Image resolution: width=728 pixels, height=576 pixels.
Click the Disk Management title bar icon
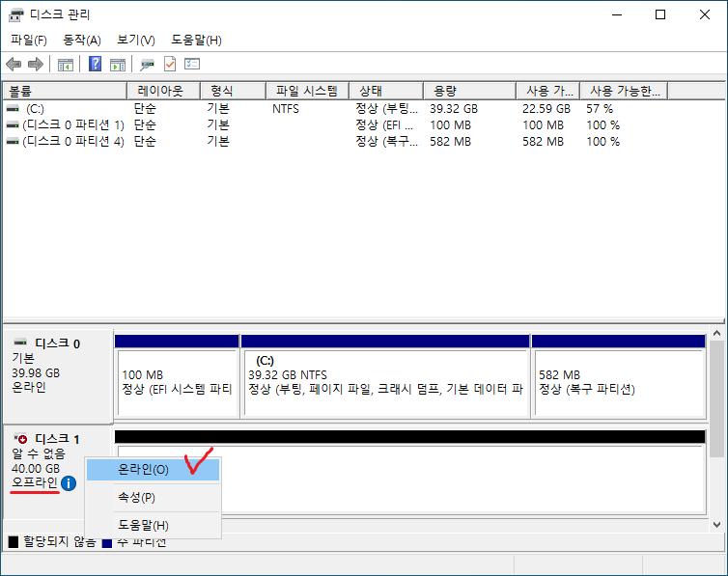click(x=15, y=14)
